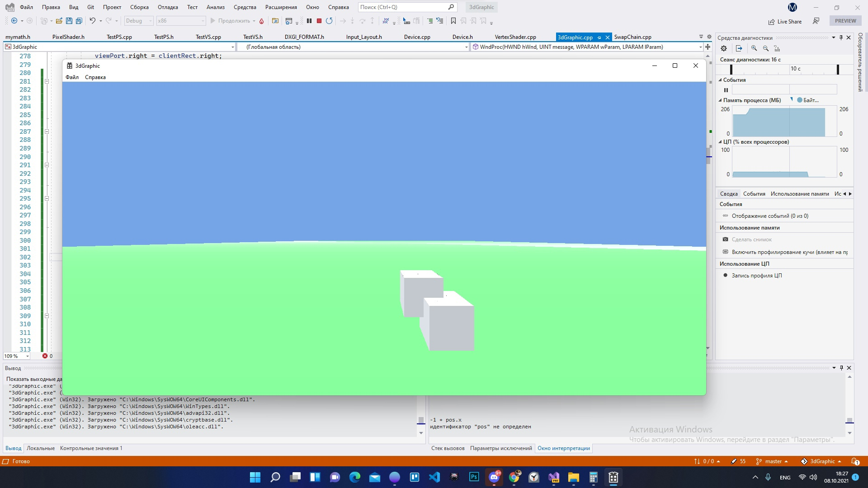The image size is (868, 488).
Task: Collapse the Память процесса (МБ) section
Action: [x=720, y=100]
